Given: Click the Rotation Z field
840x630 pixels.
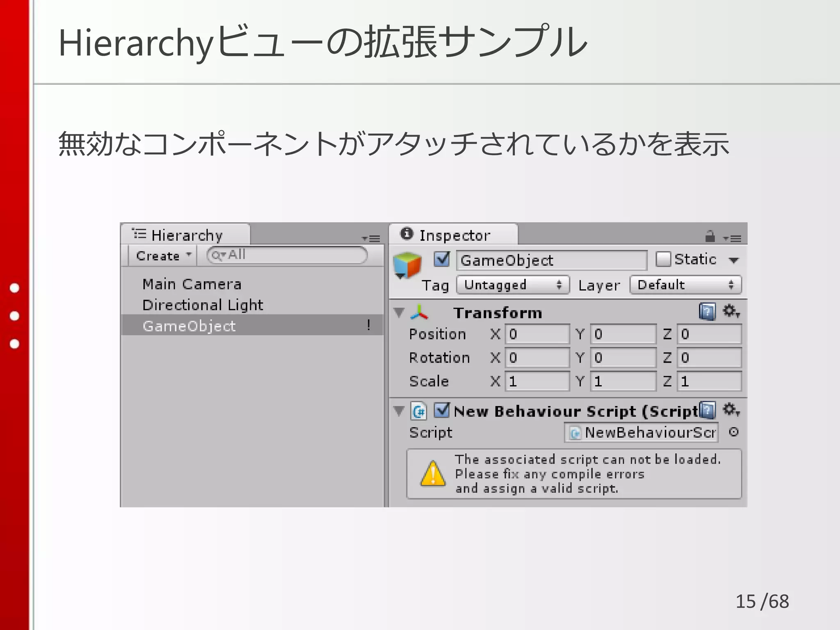Looking at the screenshot, I should click(710, 358).
